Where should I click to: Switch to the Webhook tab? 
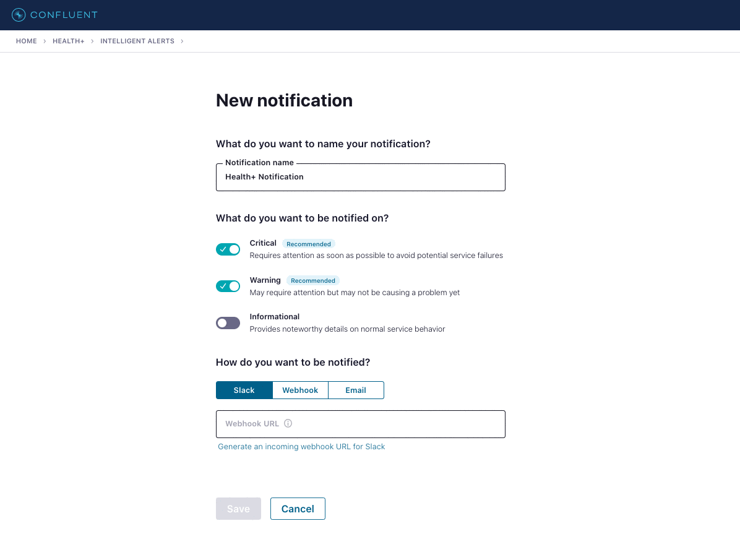pyautogui.click(x=300, y=390)
